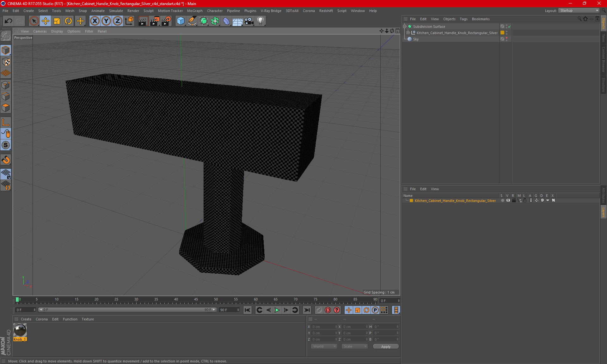Select the Live Selection tool
Screen dimensions: 607x364
point(34,21)
